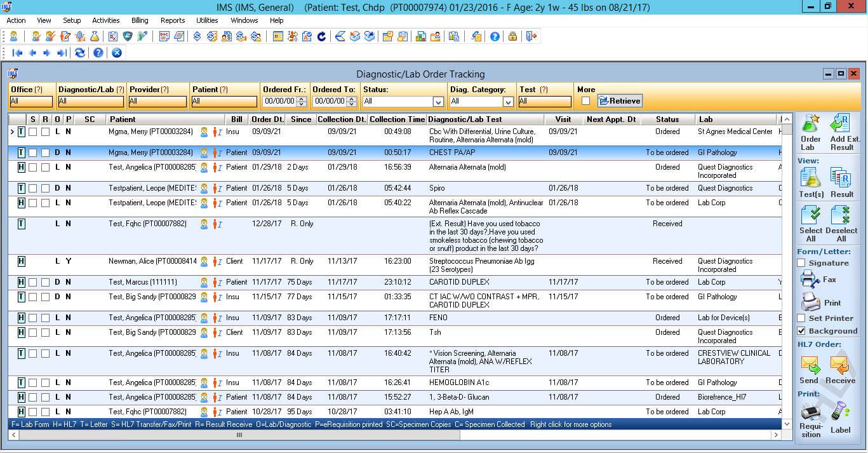Open the Billing menu
The width and height of the screenshot is (868, 453).
tap(139, 20)
